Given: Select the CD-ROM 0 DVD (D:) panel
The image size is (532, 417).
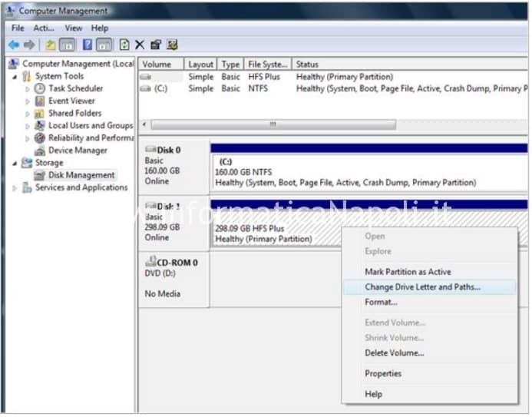Looking at the screenshot, I should pos(174,280).
